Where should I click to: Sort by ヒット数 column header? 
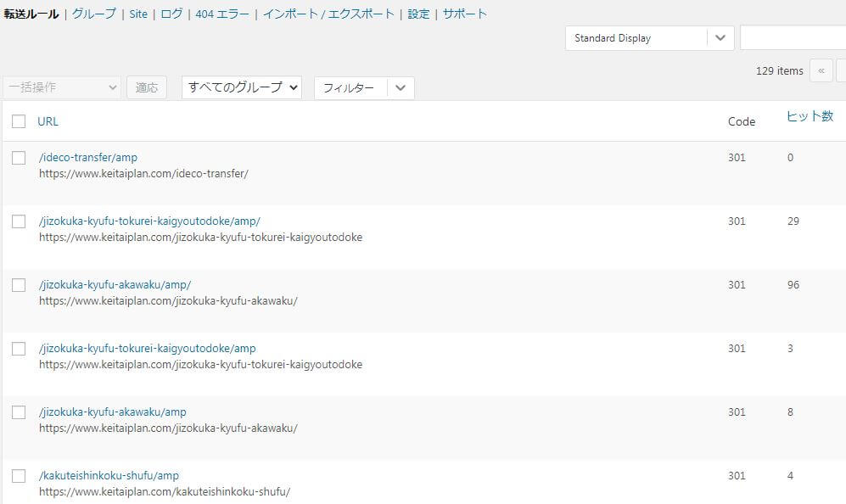(810, 116)
